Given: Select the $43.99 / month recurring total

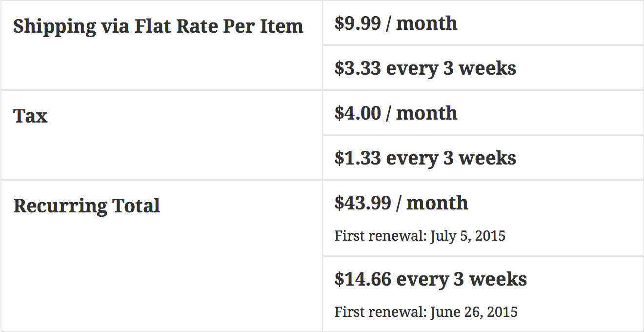Looking at the screenshot, I should [401, 203].
